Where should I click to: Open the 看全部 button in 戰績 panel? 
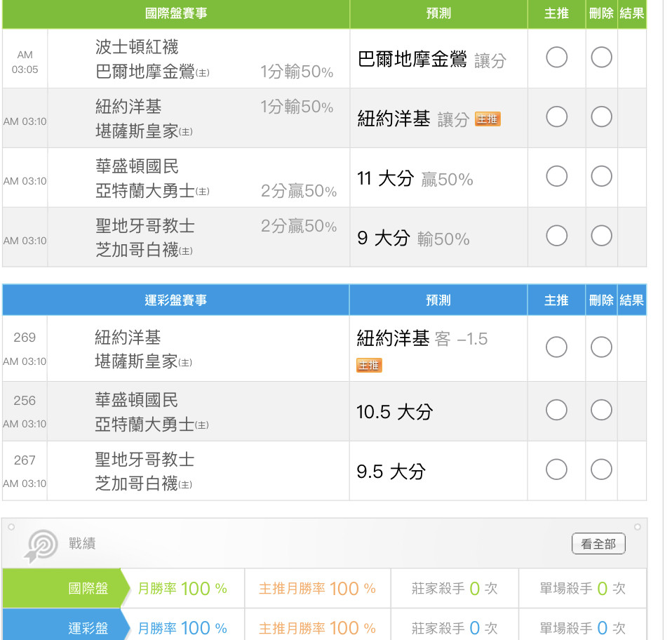(598, 544)
